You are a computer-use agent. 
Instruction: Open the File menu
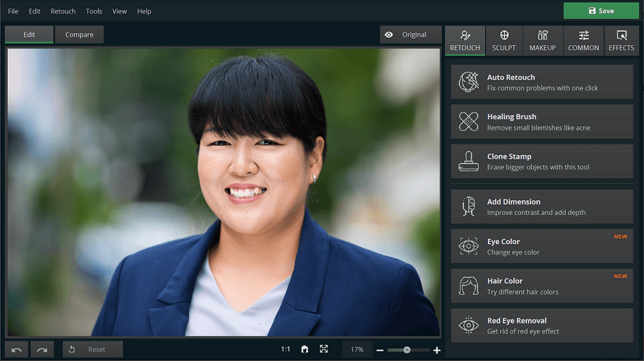(13, 11)
